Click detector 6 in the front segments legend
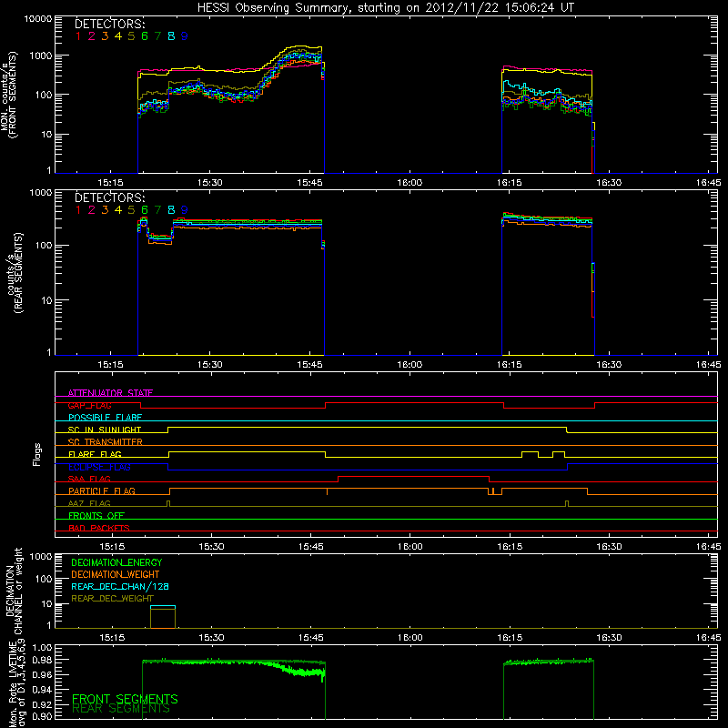Screen dimensions: 728x728 145,36
